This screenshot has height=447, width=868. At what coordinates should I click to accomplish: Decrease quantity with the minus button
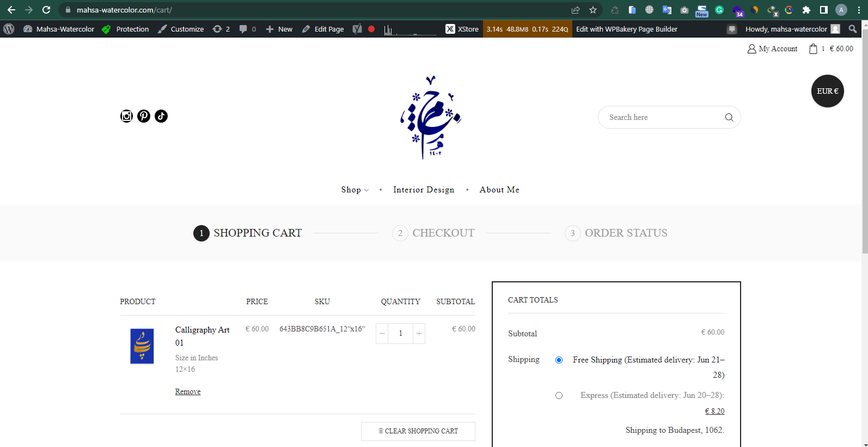pyautogui.click(x=382, y=333)
